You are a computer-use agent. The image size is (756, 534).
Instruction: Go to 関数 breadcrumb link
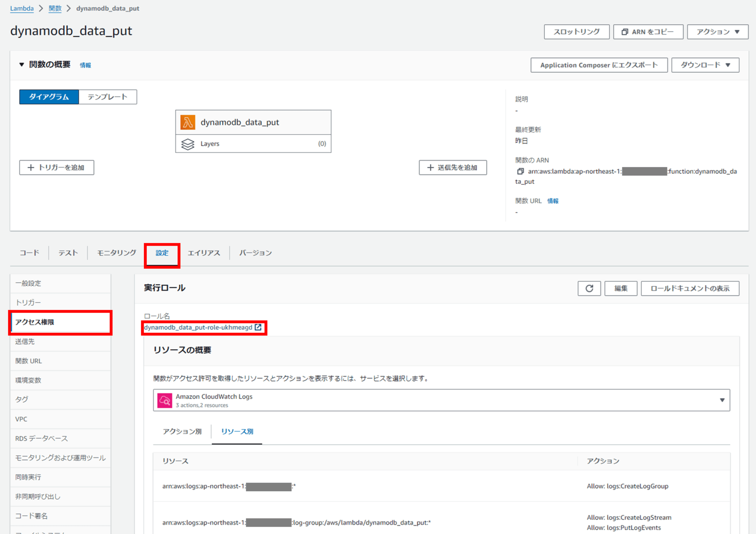[55, 8]
